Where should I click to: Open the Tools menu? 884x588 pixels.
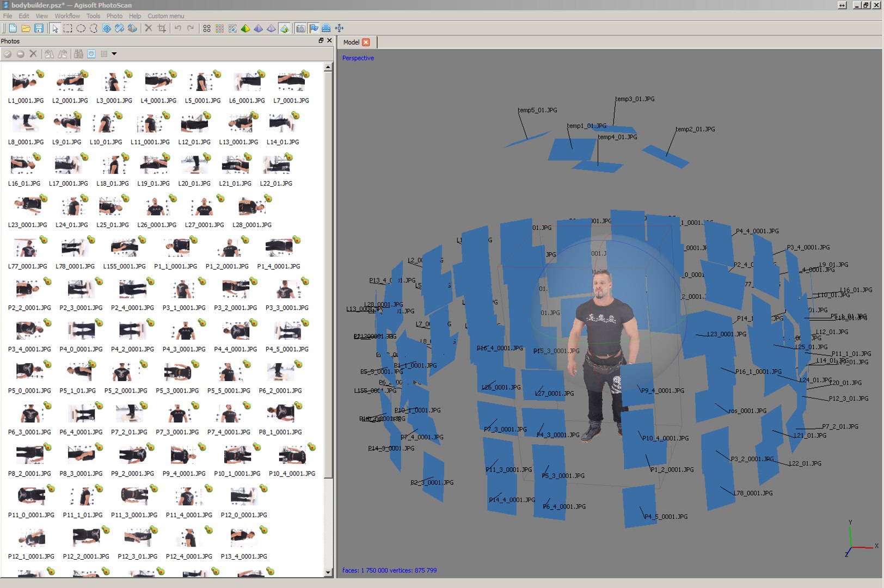click(93, 16)
